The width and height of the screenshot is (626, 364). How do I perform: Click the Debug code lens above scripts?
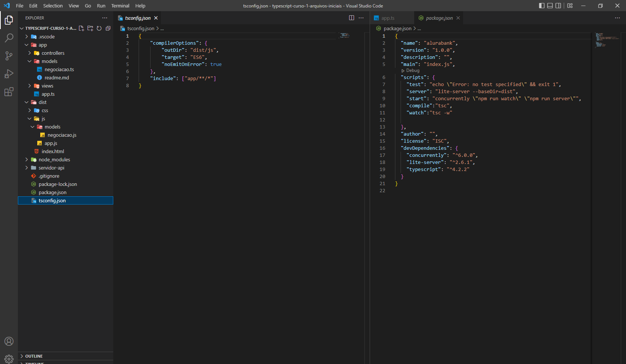point(410,70)
